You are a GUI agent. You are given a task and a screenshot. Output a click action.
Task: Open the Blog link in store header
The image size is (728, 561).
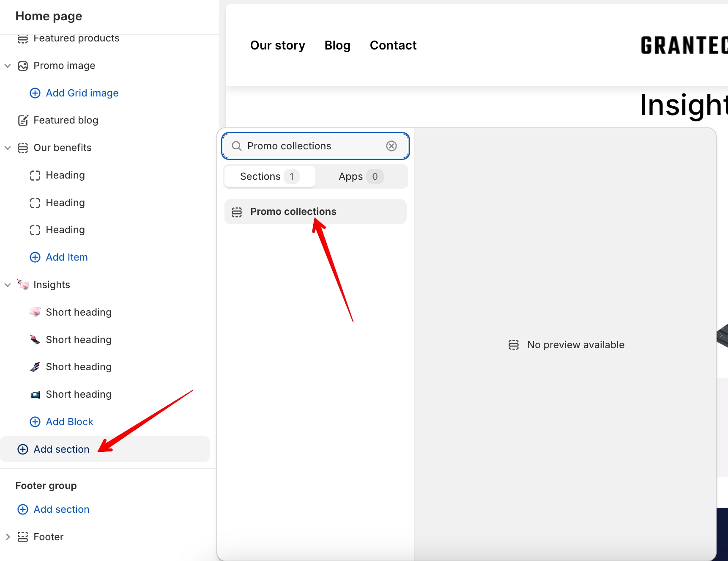(337, 45)
